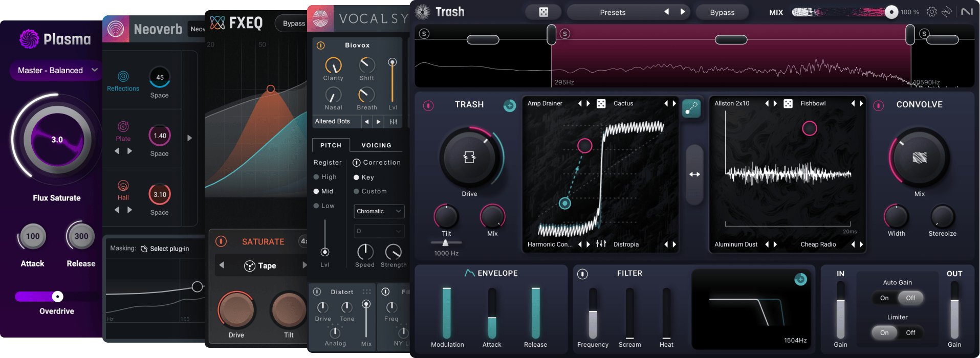Click the plus icon next to TRASH title

click(x=509, y=105)
